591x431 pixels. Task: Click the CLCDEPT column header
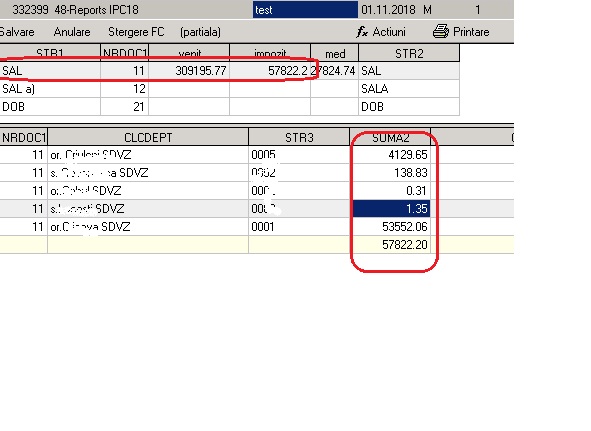pos(148,138)
